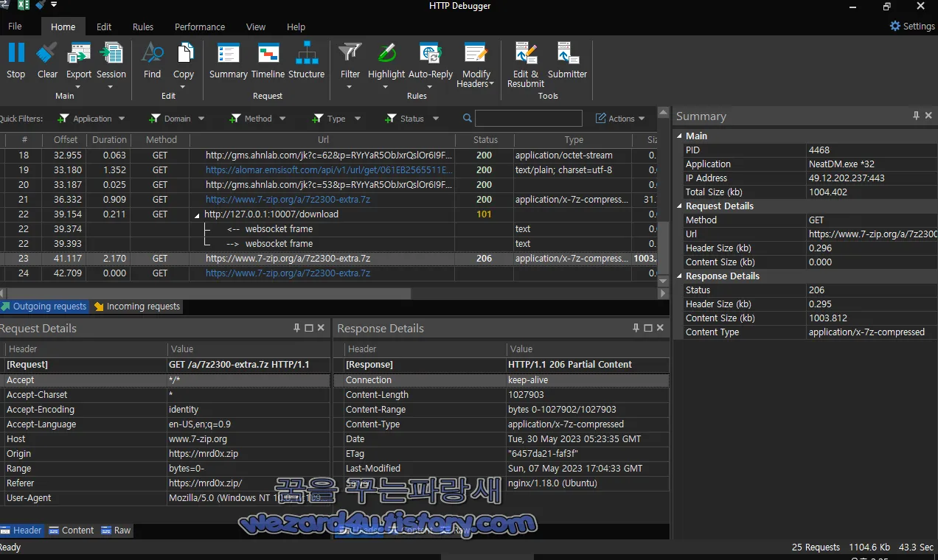Click the Modify Headers icon
Image resolution: width=938 pixels, height=560 pixels.
point(476,53)
